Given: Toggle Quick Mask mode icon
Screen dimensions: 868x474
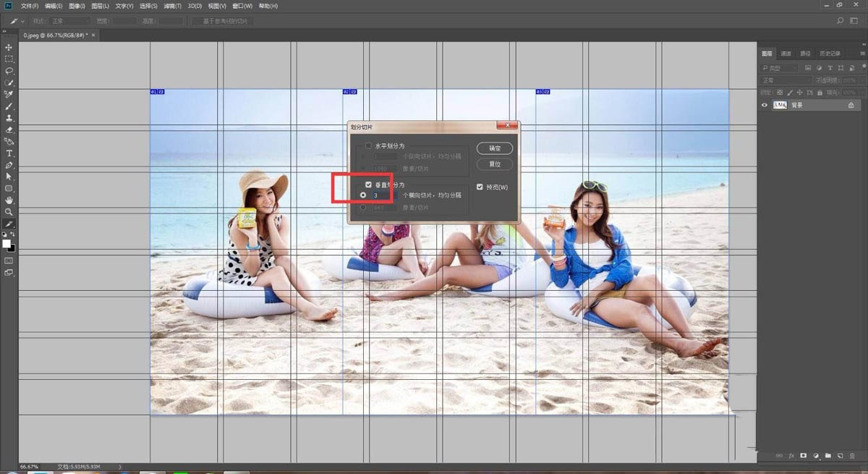Looking at the screenshot, I should pyautogui.click(x=9, y=261).
